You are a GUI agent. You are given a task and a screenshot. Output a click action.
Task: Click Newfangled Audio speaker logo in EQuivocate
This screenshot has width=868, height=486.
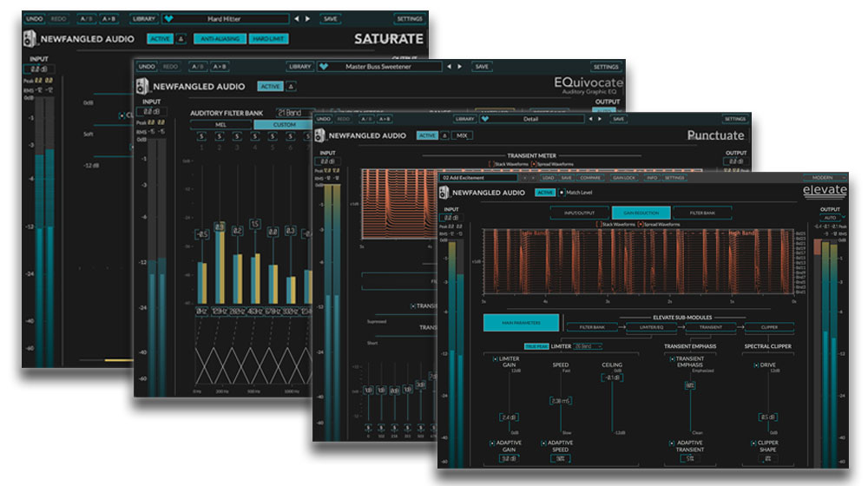(x=142, y=86)
